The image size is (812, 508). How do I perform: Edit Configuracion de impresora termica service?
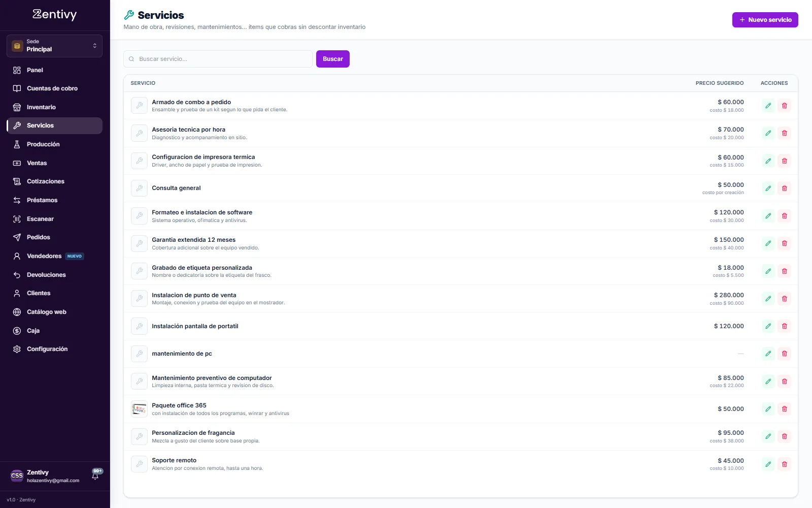(768, 161)
